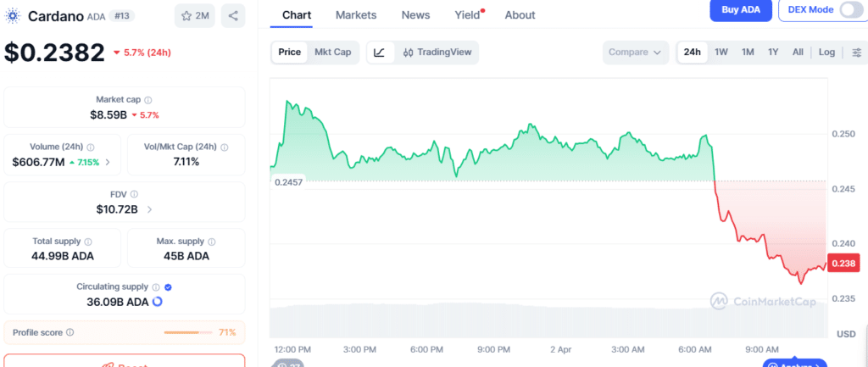Open chart settings filter icon
Screen dimensions: 868x367
coord(856,53)
